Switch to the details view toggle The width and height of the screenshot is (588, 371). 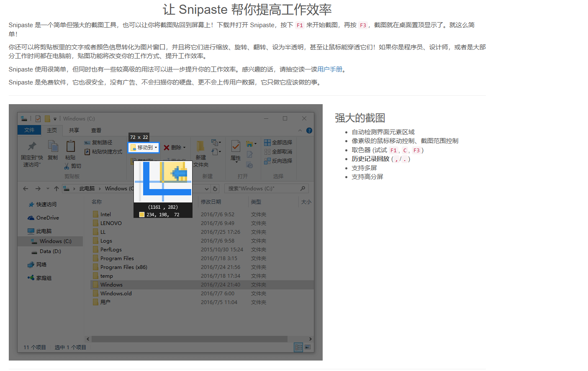[298, 347]
